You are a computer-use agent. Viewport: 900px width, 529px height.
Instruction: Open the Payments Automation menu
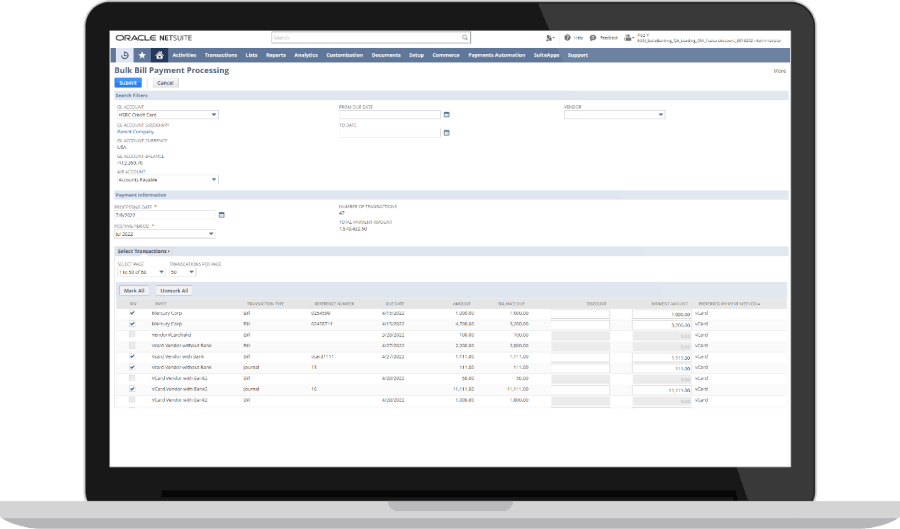tap(496, 55)
